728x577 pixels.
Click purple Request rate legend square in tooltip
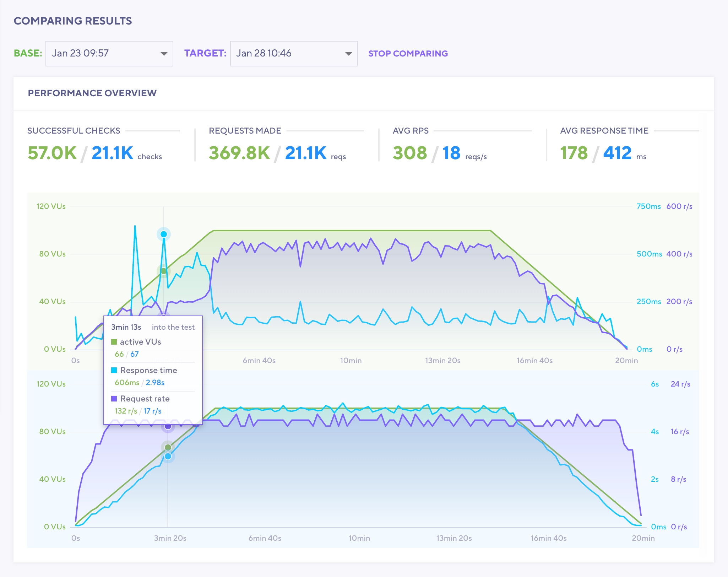pyautogui.click(x=114, y=399)
